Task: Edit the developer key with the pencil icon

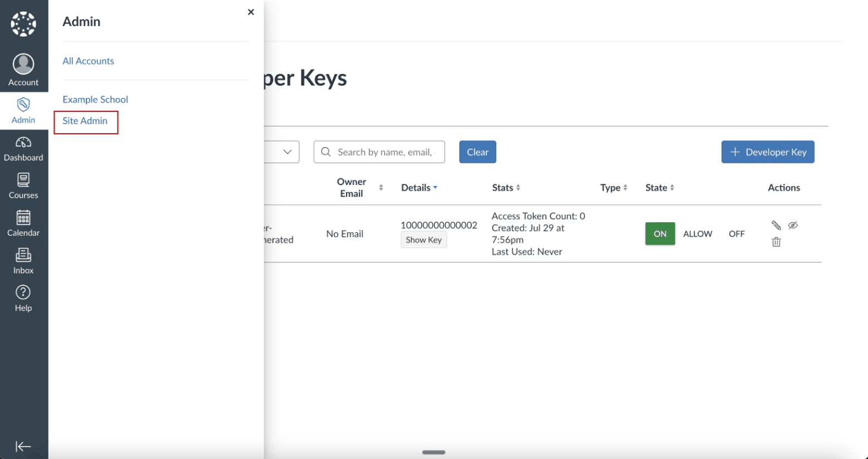Action: [776, 225]
